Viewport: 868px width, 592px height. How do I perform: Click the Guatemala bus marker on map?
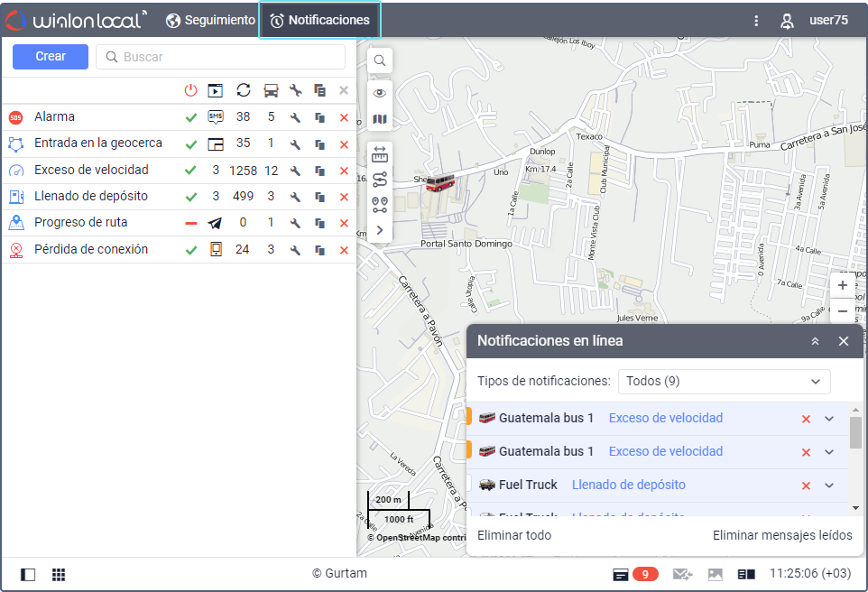tap(440, 183)
